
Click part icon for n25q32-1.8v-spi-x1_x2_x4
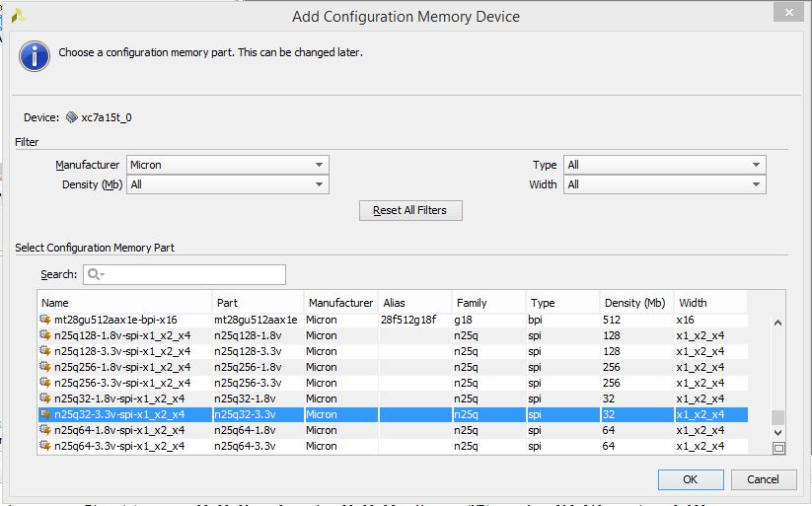tap(45, 398)
